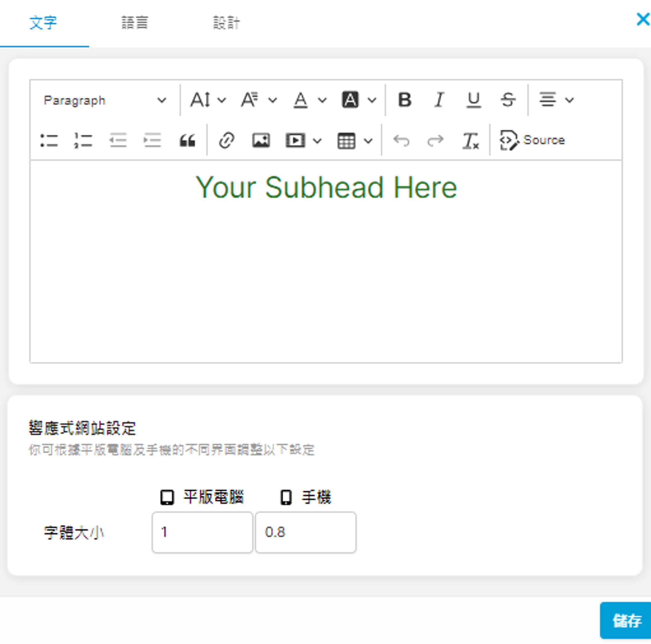Viewport: 651px width, 644px height.
Task: Insert a block quote
Action: [187, 141]
